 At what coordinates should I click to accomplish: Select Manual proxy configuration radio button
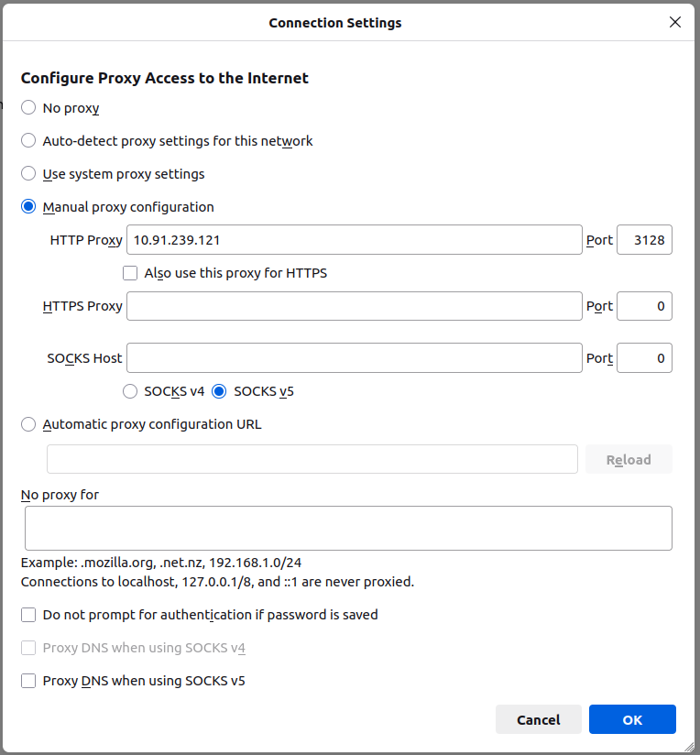28,207
